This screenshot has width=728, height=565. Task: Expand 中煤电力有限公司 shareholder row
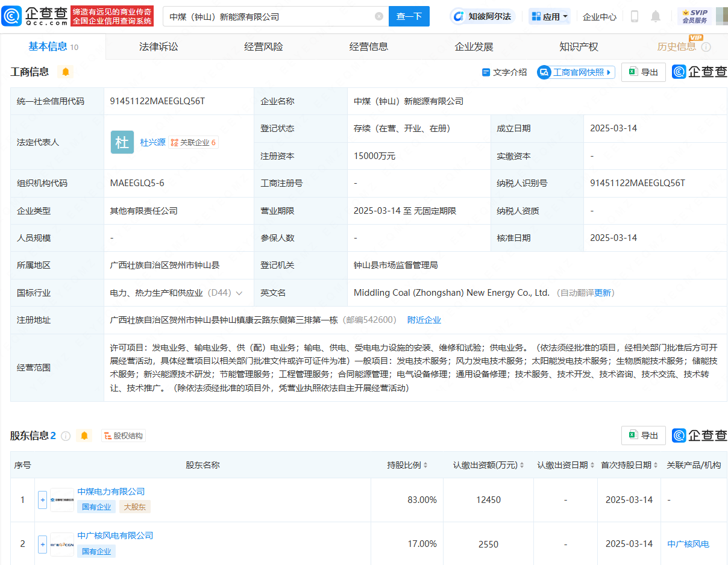pos(42,500)
